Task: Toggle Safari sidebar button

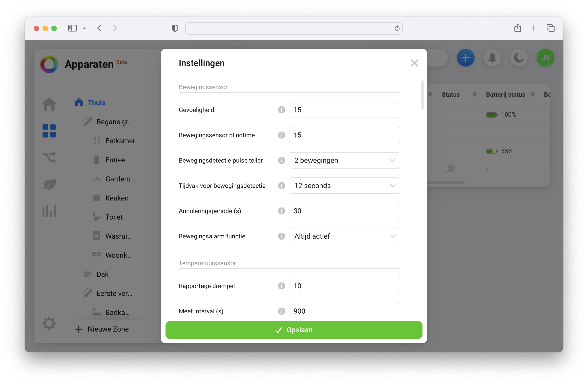Action: click(x=72, y=28)
